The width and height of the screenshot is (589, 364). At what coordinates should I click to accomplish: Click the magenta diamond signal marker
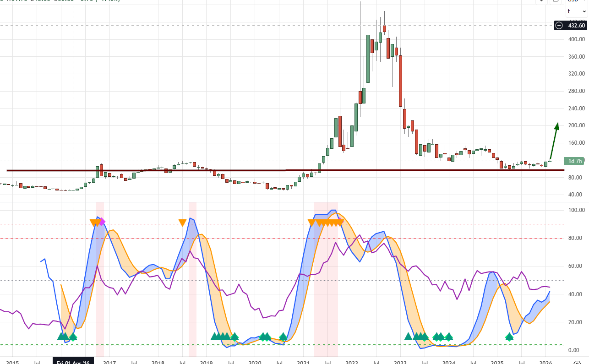[x=102, y=222]
